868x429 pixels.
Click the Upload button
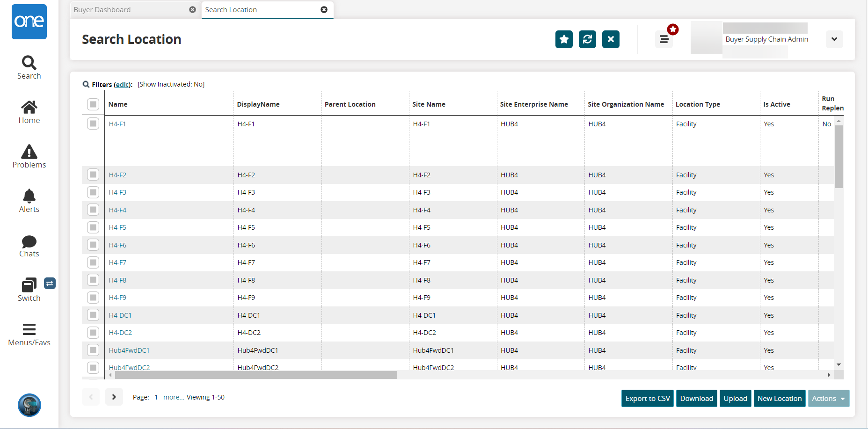tap(736, 399)
